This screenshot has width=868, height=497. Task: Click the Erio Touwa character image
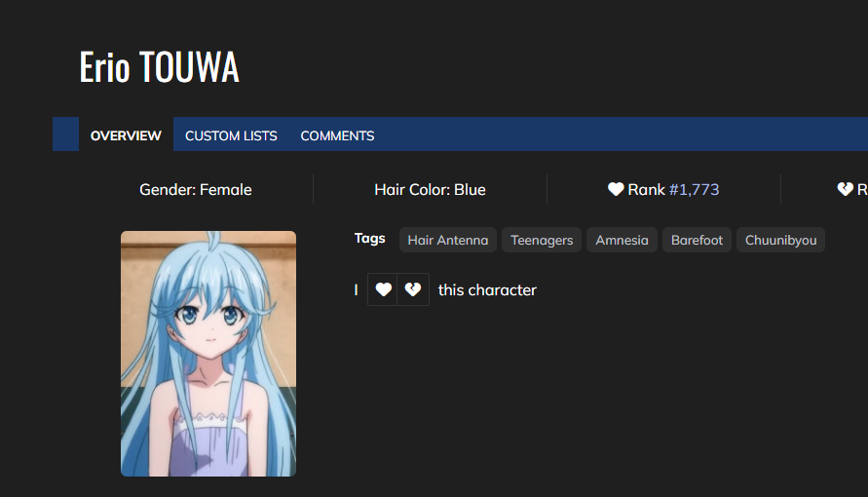coord(208,354)
